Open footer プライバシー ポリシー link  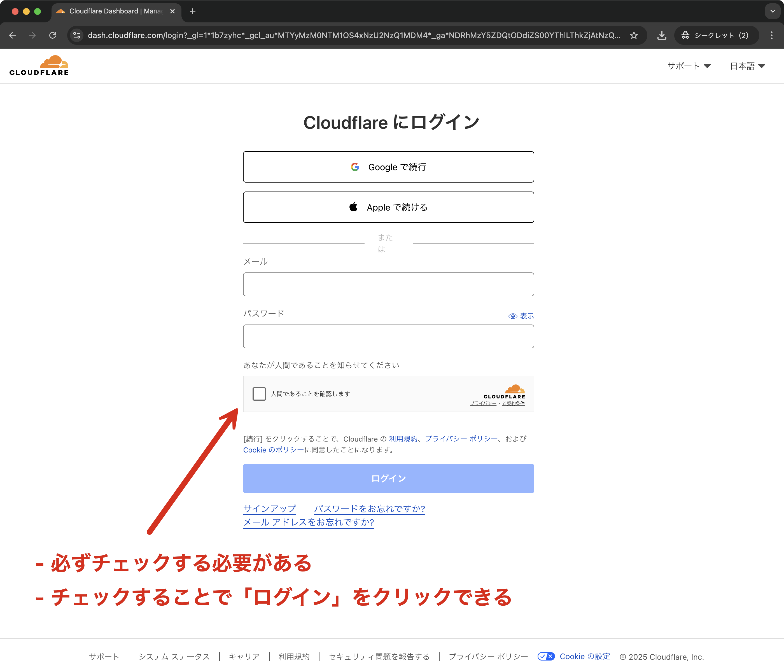coord(488,657)
